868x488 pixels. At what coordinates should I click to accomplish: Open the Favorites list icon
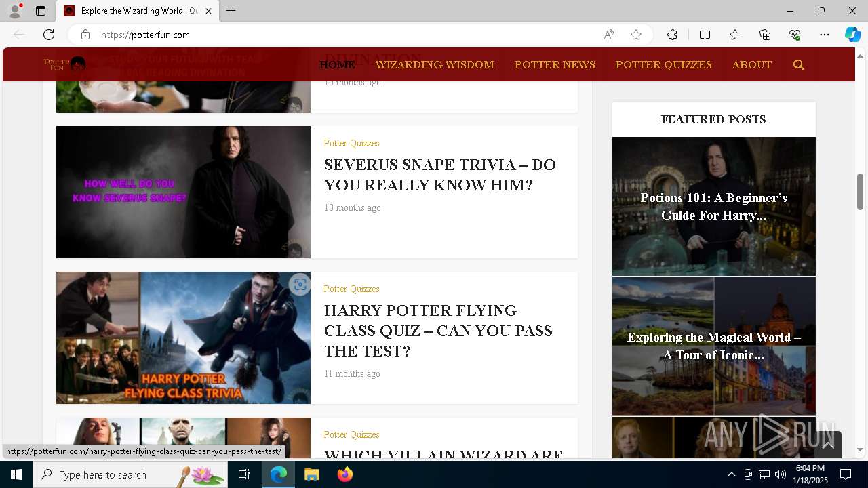coord(735,35)
